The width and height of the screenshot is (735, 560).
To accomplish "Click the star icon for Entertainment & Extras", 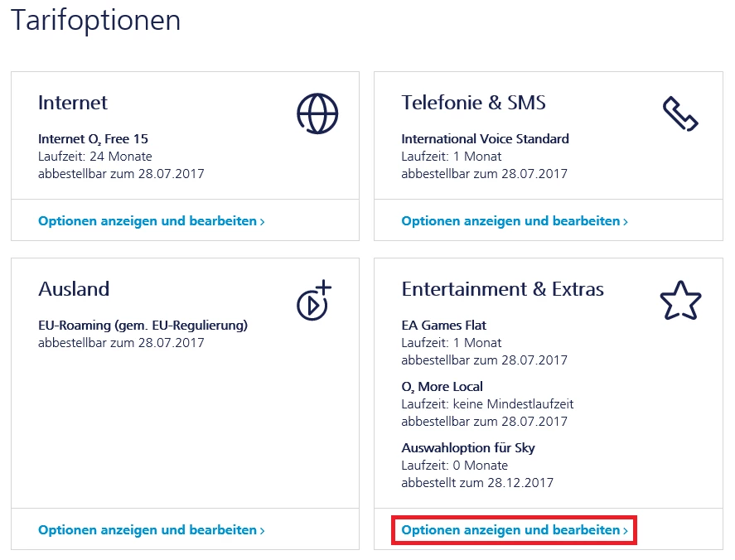I will [680, 301].
